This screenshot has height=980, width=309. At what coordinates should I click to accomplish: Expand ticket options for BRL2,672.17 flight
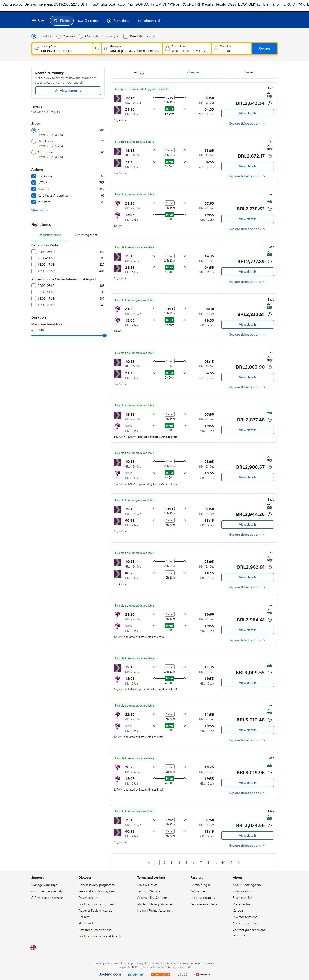[247, 176]
